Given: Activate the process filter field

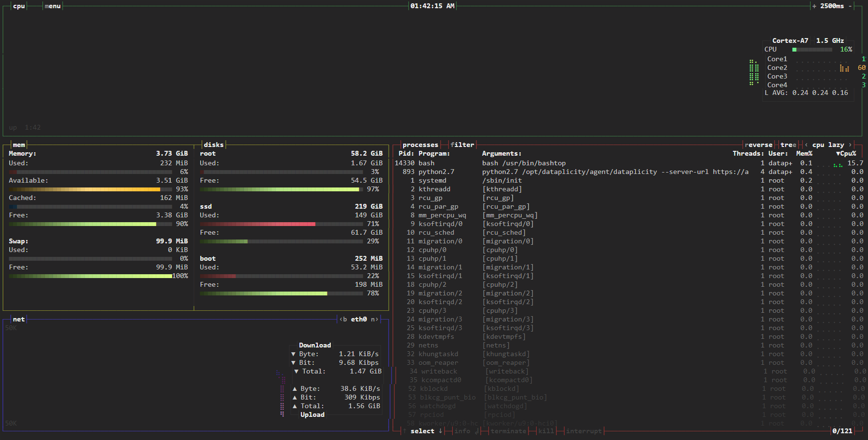Looking at the screenshot, I should [x=462, y=145].
